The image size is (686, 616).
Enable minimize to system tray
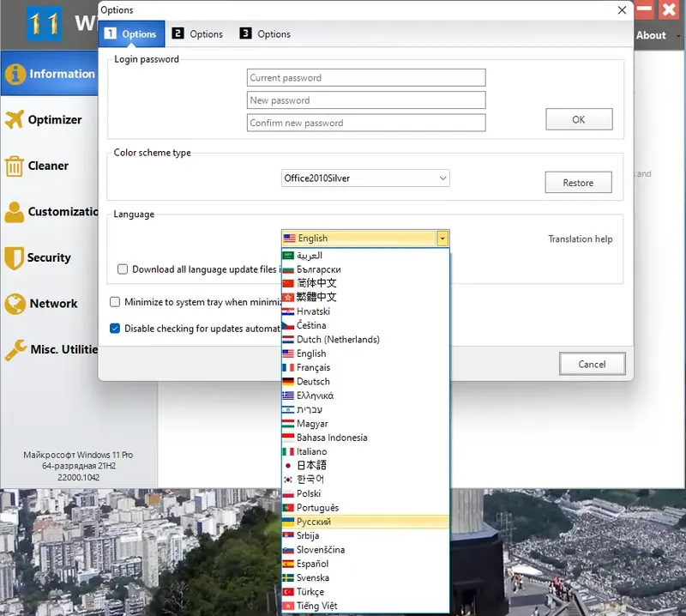click(116, 302)
